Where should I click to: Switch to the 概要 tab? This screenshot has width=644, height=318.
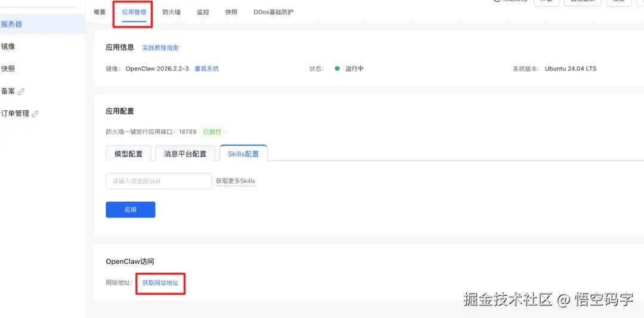(x=100, y=13)
